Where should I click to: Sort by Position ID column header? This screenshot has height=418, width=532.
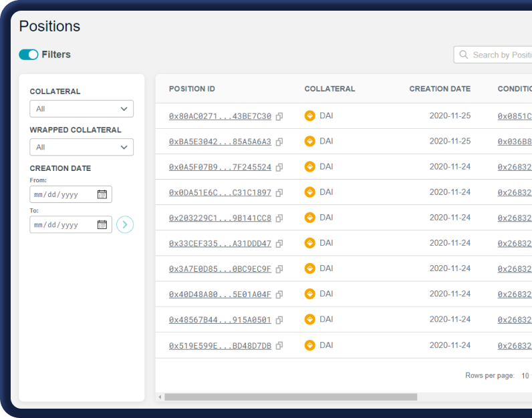(x=192, y=89)
